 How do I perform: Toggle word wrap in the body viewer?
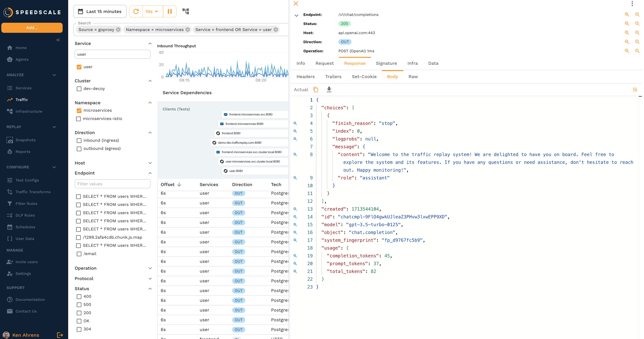tap(635, 90)
